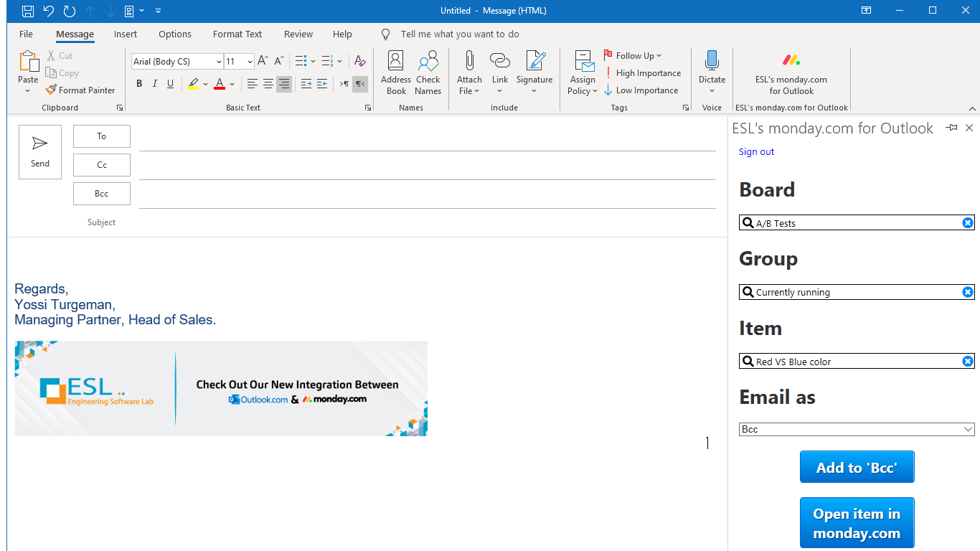Activate the Format Painter tool
980x551 pixels.
click(80, 90)
